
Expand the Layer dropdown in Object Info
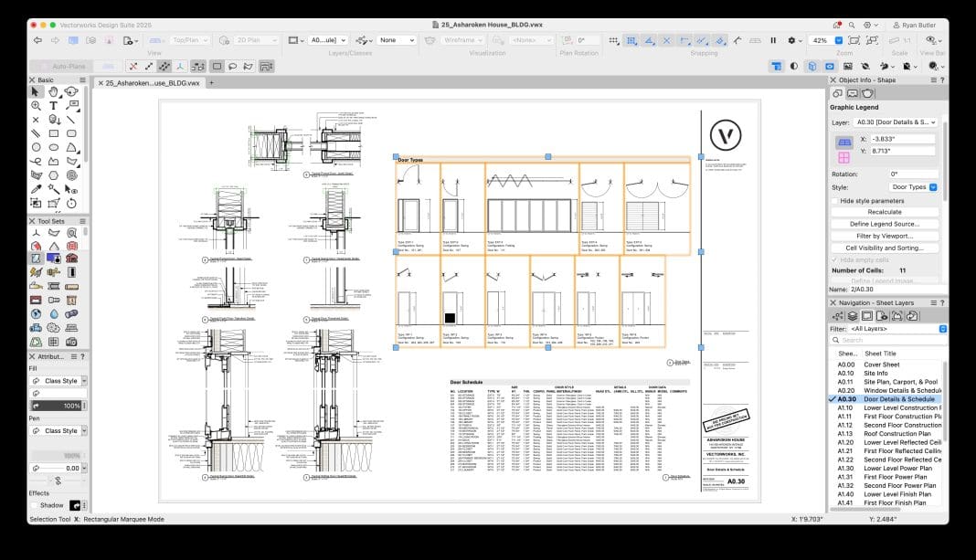coord(896,122)
